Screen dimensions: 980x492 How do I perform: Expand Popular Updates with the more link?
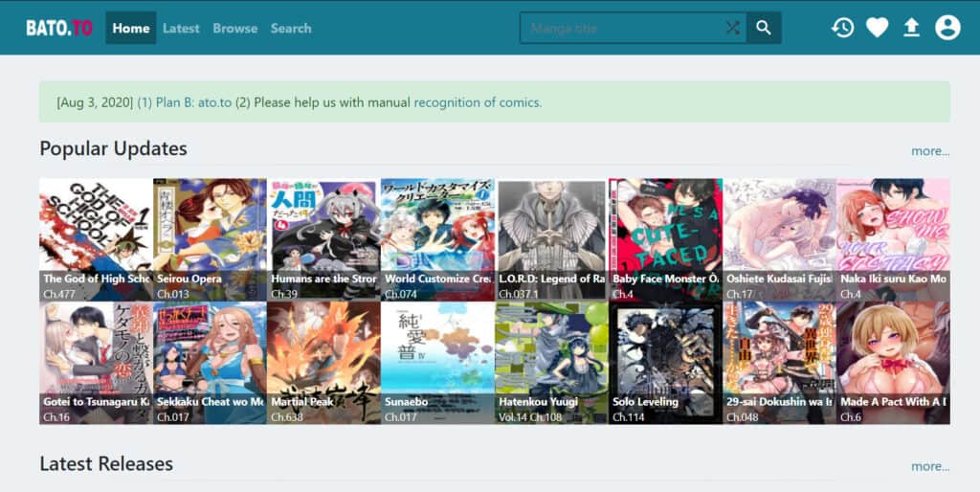pyautogui.click(x=929, y=150)
